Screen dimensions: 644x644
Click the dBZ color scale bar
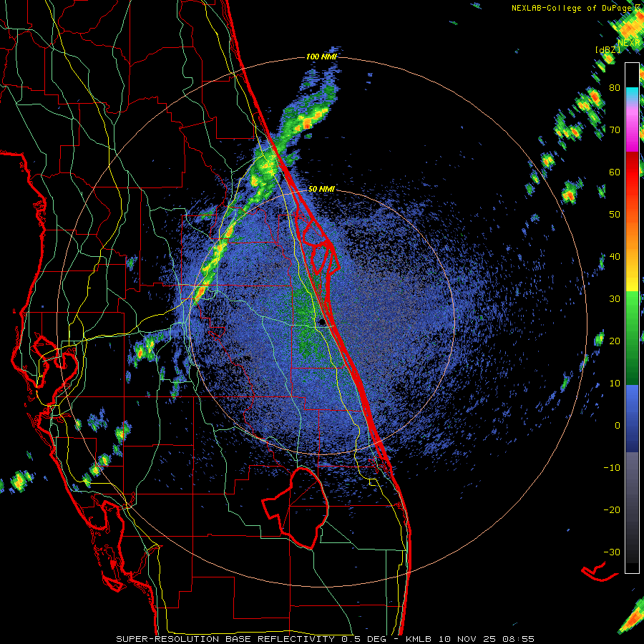pyautogui.click(x=632, y=318)
